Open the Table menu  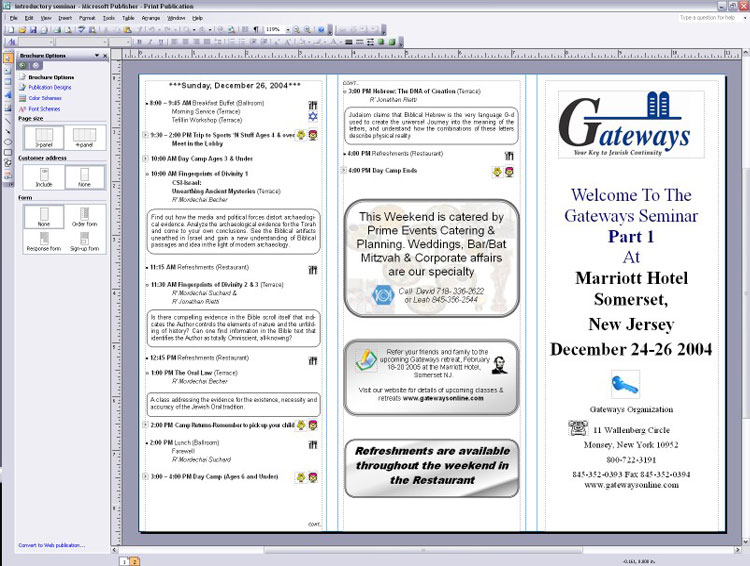click(x=128, y=18)
